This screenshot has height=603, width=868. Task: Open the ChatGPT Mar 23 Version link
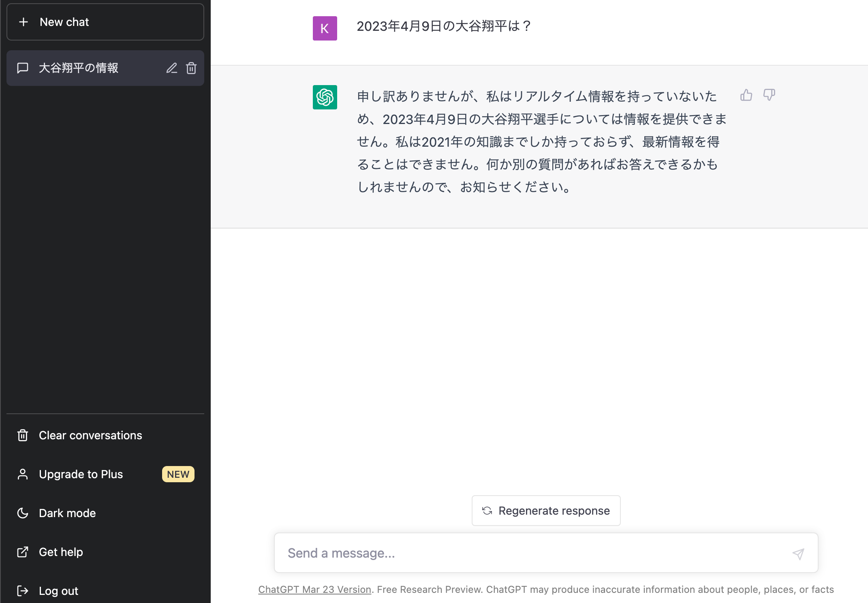click(314, 590)
